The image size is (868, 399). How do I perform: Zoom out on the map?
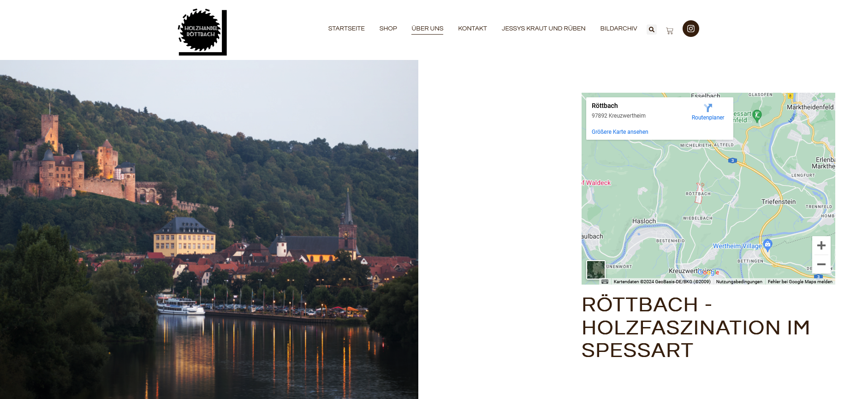[x=821, y=264]
